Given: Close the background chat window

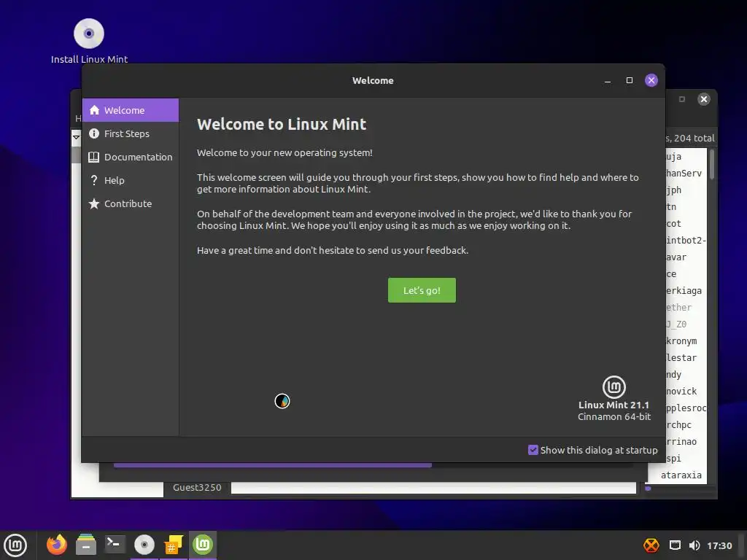Looking at the screenshot, I should [x=704, y=99].
